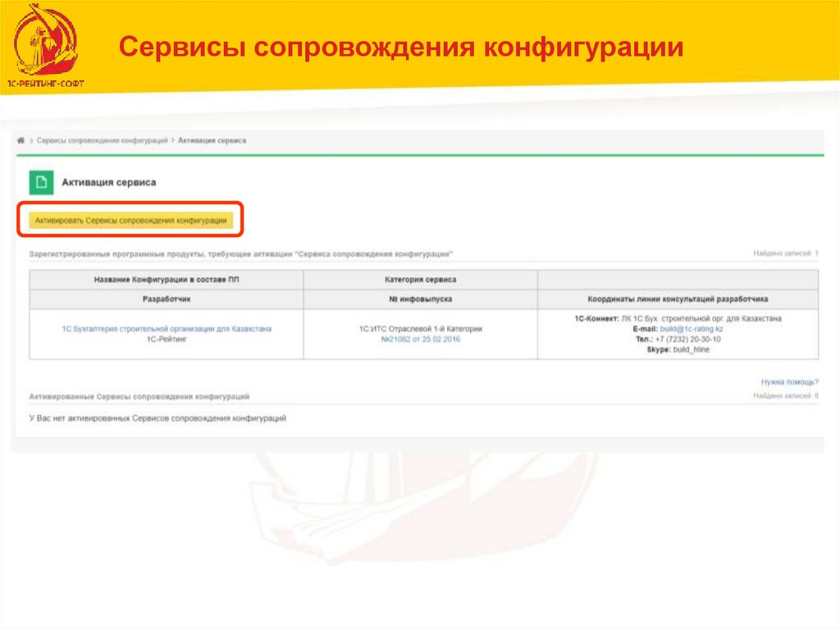Open '1С:Бухгалтерия строительной организации для Казахстана' link
The width and height of the screenshot is (840, 629).
coord(167,328)
